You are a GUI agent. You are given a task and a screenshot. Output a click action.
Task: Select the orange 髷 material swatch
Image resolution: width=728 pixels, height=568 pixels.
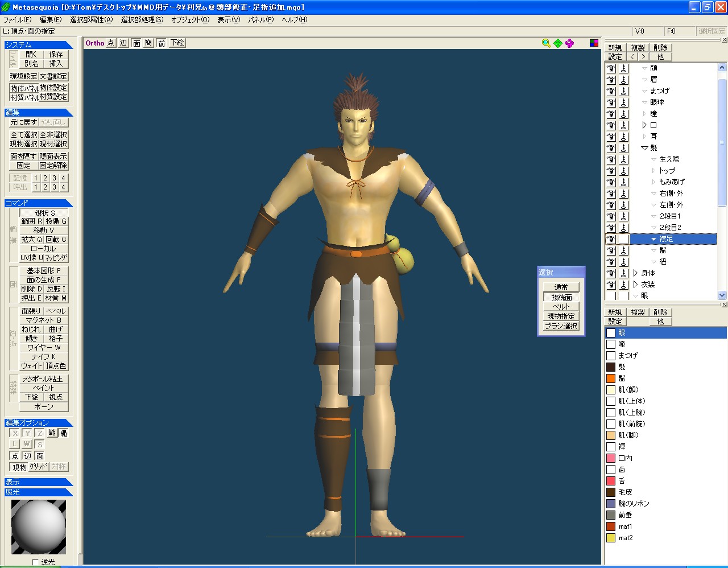(x=611, y=378)
